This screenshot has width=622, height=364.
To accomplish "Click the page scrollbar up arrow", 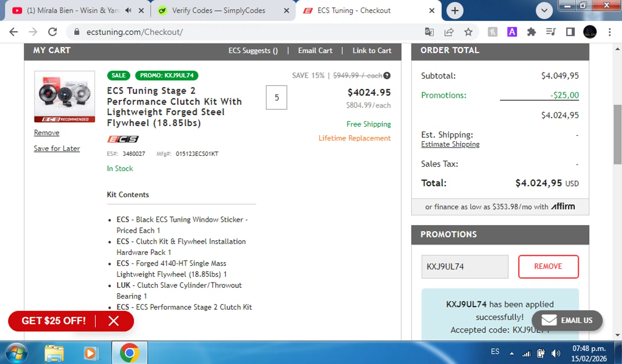I will (x=617, y=49).
